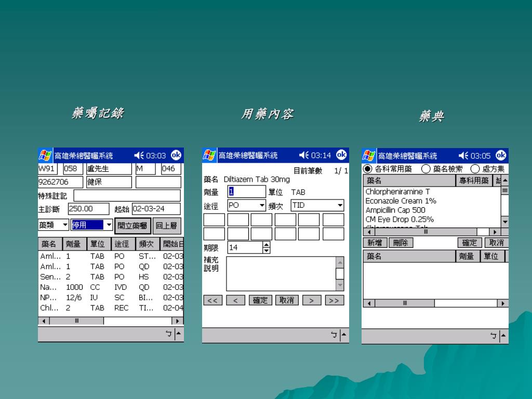Image resolution: width=532 pixels, height=399 pixels.
Task: Click 途徑 column header in 藥囑記錄 table
Action: [123, 244]
